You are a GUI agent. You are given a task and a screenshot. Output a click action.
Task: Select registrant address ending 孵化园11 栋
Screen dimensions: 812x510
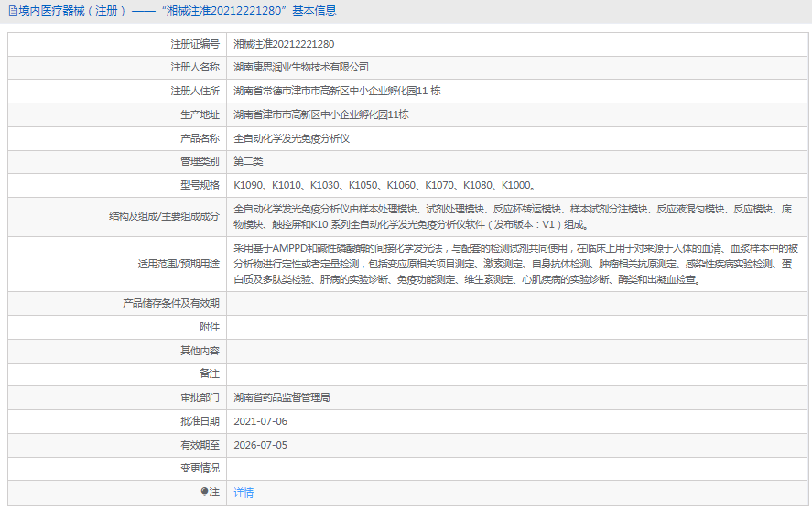tap(337, 91)
